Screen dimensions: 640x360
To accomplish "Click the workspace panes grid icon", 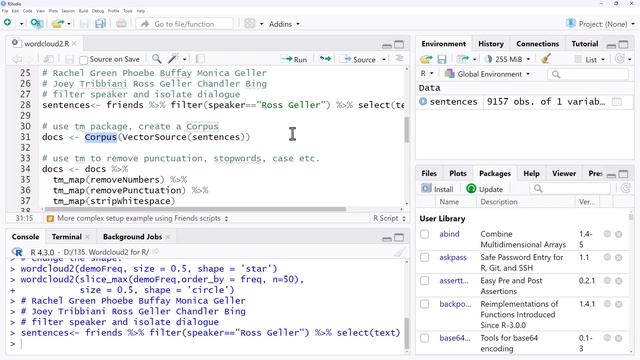I will (249, 24).
